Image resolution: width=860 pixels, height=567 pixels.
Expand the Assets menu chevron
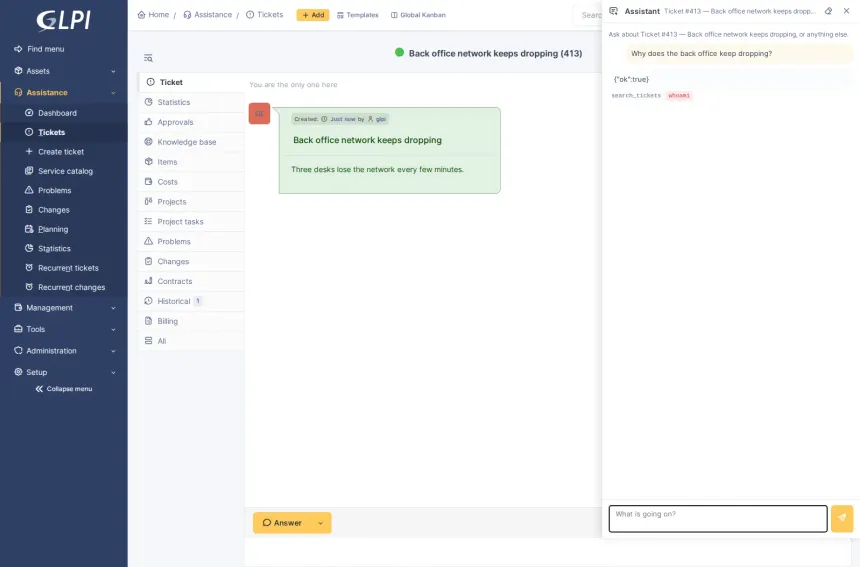tap(113, 71)
